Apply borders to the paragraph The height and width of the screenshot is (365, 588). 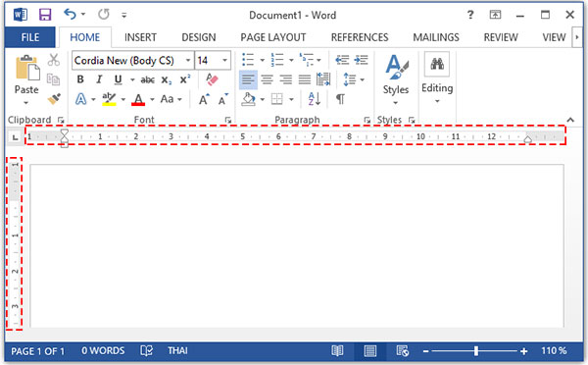click(x=276, y=99)
